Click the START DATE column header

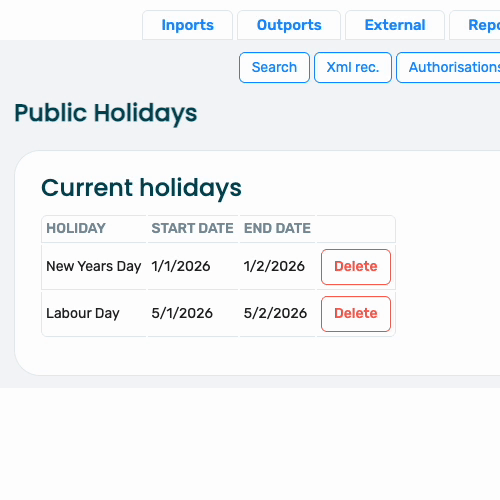coord(193,229)
